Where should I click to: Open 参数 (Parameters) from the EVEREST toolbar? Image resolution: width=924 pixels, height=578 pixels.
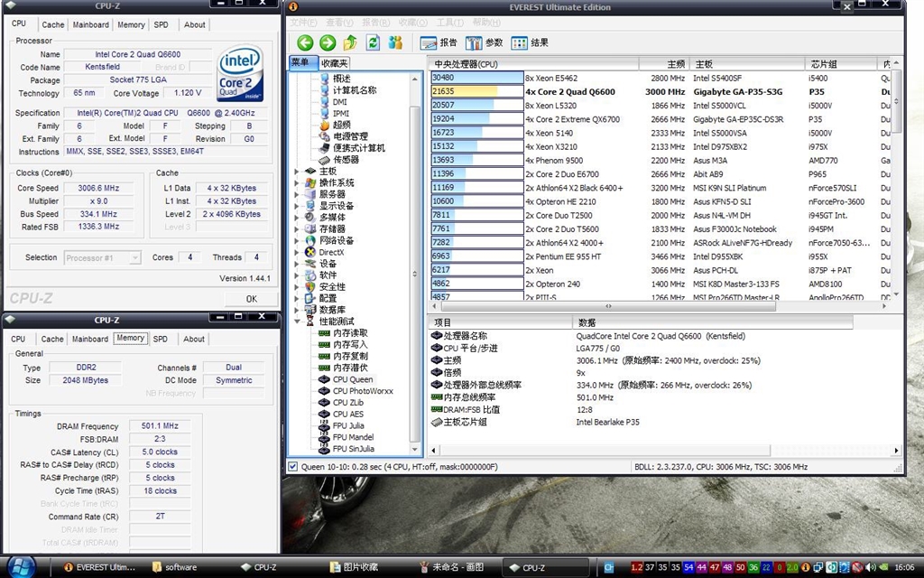pos(484,42)
